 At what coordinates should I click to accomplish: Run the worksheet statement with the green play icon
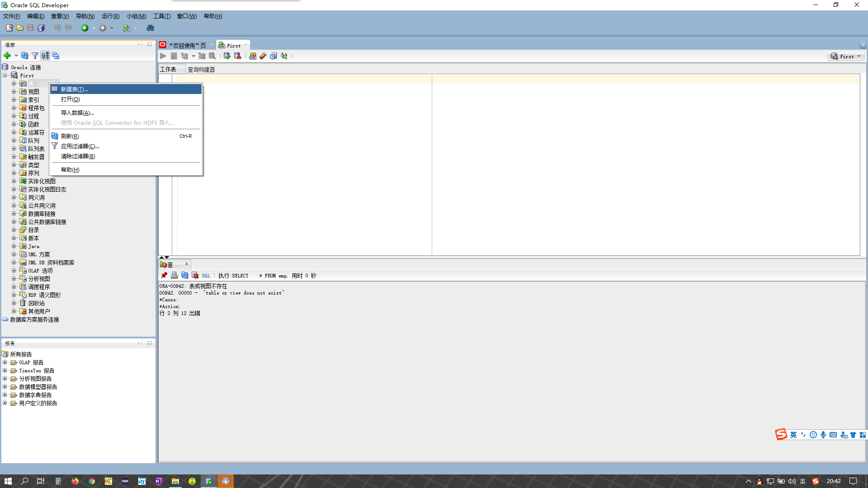(x=163, y=56)
